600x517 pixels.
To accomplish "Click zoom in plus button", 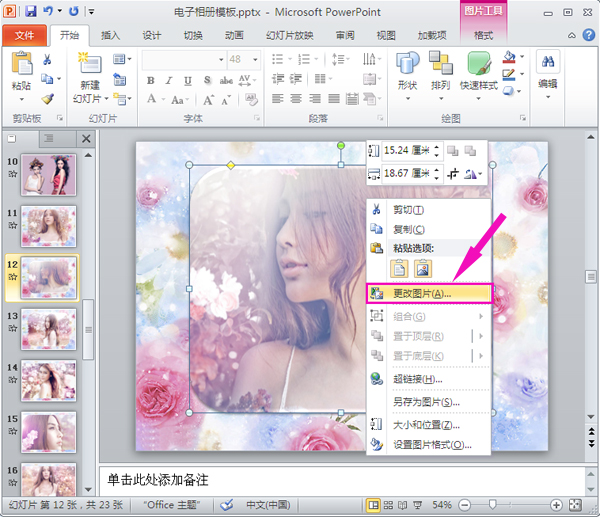I will pyautogui.click(x=556, y=505).
